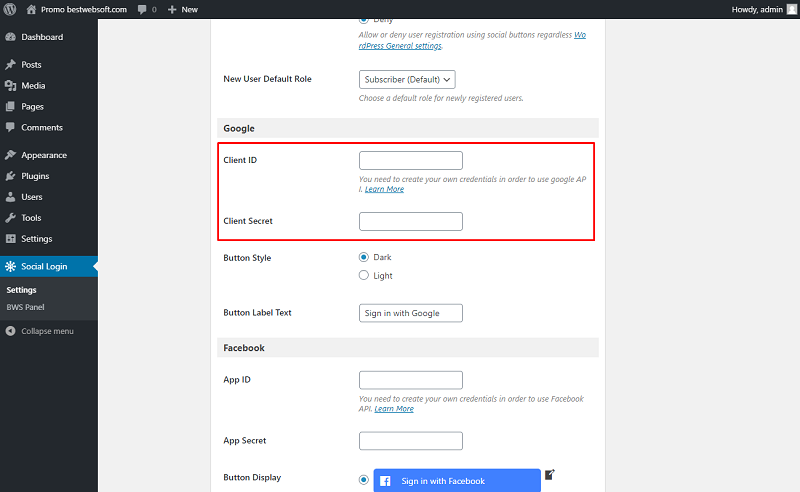The width and height of the screenshot is (800, 492).
Task: Click the Google section heading
Action: coord(239,128)
